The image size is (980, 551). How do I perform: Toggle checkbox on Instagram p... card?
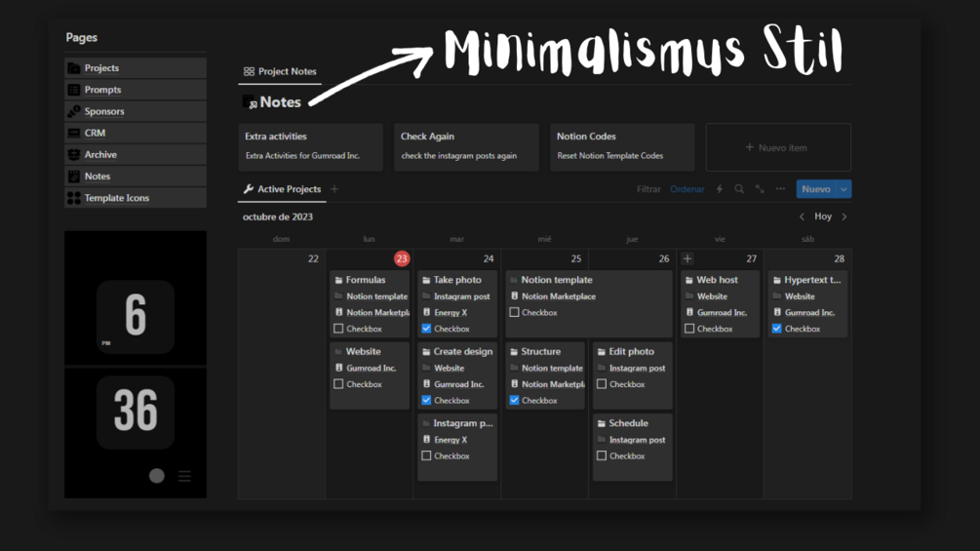pos(426,456)
